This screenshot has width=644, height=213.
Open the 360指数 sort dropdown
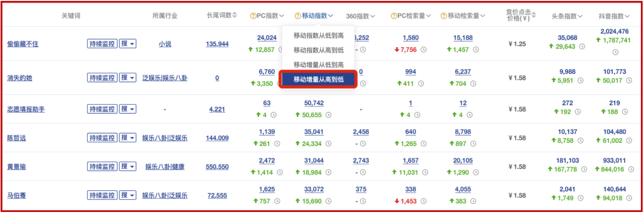pos(373,16)
